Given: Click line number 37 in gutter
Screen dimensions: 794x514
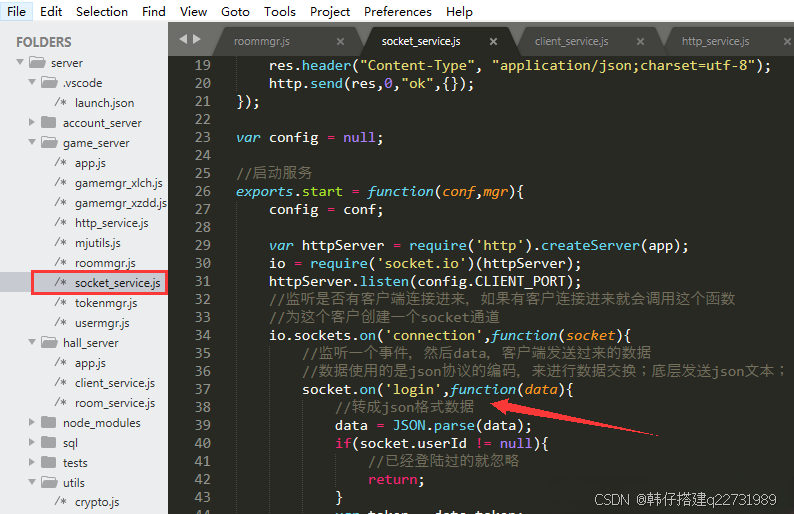Looking at the screenshot, I should [203, 389].
